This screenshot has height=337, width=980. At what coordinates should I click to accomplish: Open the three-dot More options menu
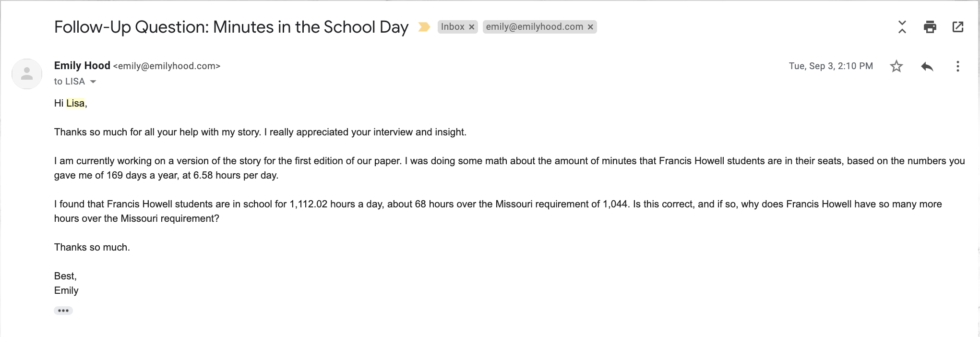[957, 66]
